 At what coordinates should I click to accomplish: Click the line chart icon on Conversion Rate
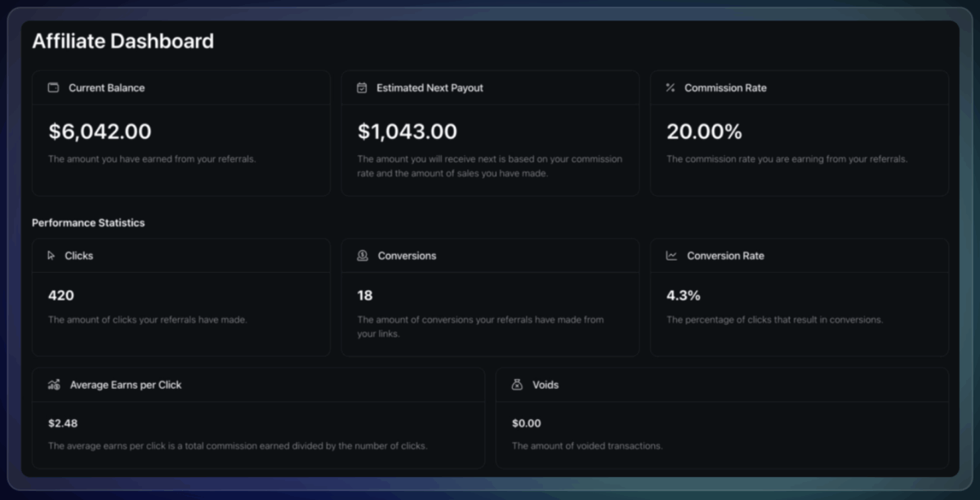click(x=670, y=256)
